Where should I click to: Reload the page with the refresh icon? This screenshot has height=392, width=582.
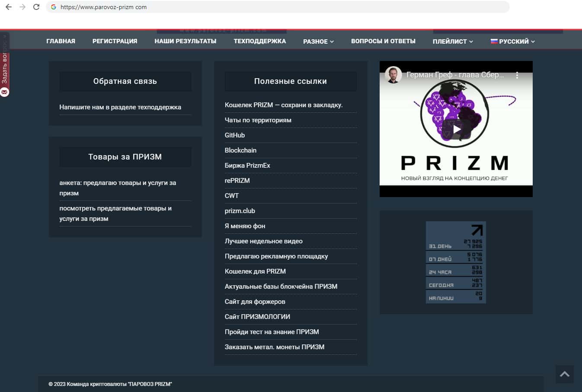tap(36, 7)
